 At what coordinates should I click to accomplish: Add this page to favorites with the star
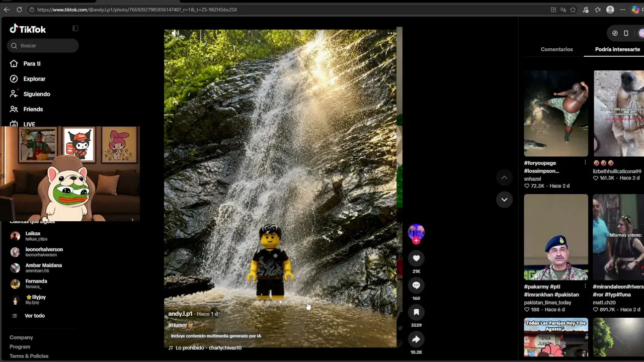(573, 10)
